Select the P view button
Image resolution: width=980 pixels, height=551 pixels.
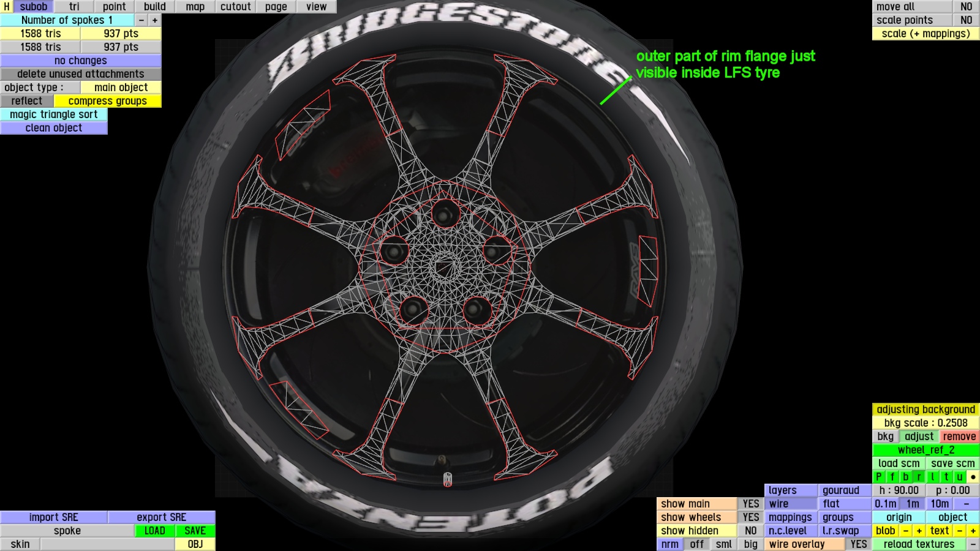879,477
